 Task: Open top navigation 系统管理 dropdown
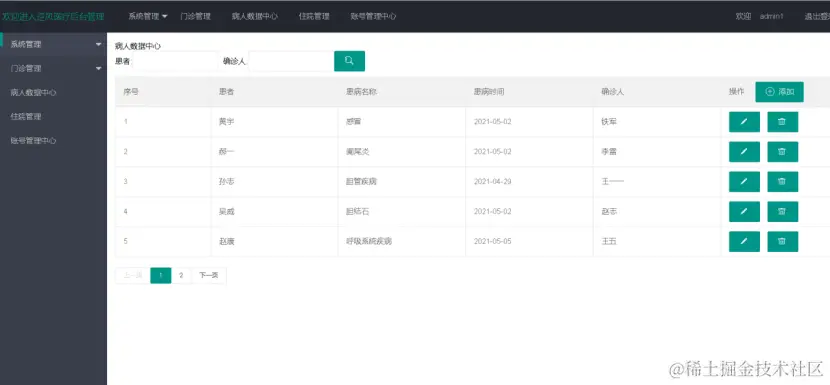tap(148, 16)
